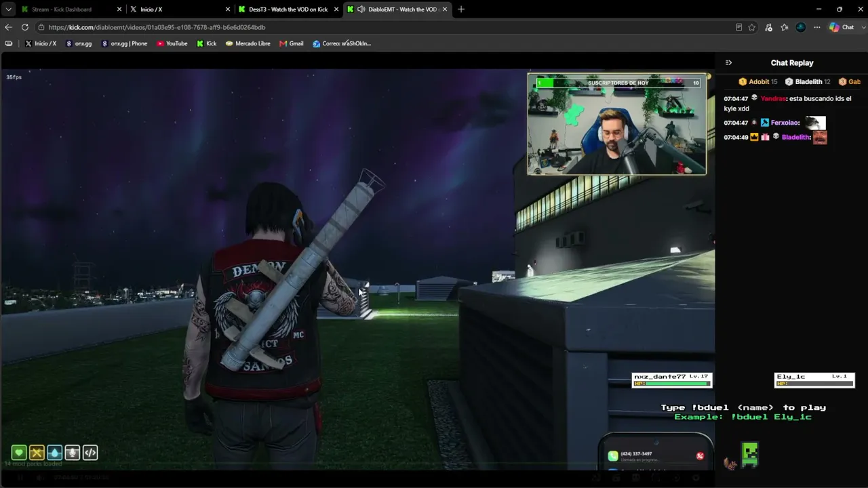868x488 pixels.
Task: Close the DiabloEMT VOD tab
Action: point(445,9)
